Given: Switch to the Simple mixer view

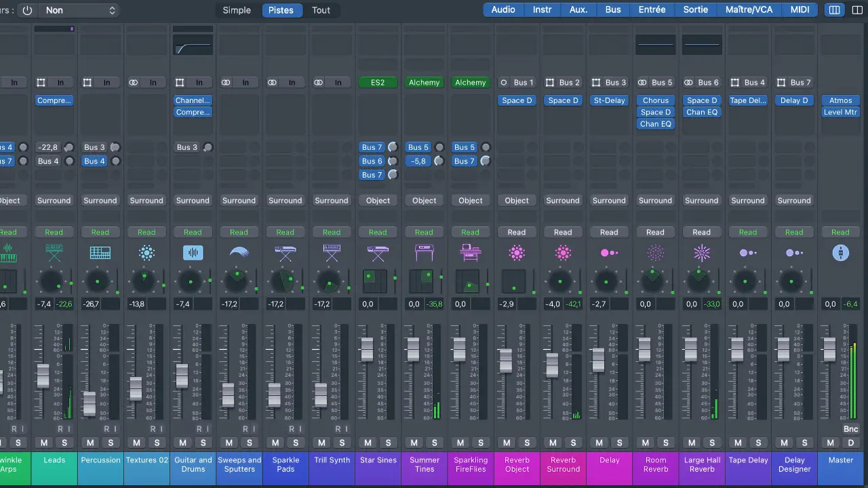Looking at the screenshot, I should coord(237,10).
